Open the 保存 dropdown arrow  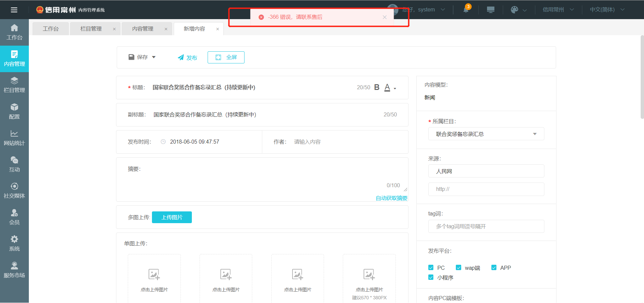coord(154,57)
